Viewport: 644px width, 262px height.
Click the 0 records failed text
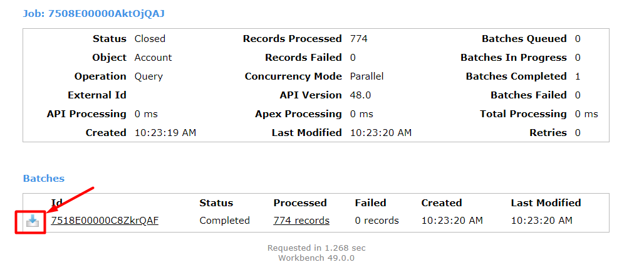377,221
